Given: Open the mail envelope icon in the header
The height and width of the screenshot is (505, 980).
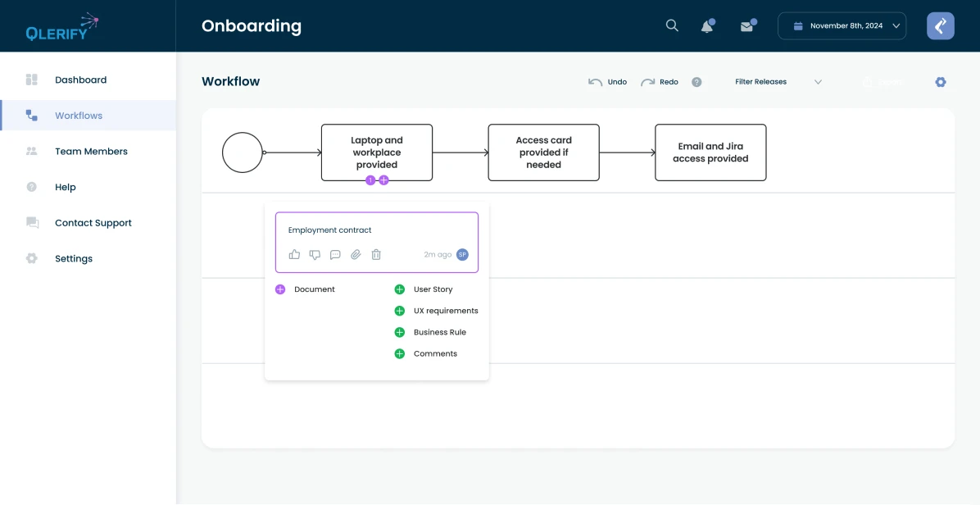Looking at the screenshot, I should click(x=746, y=26).
